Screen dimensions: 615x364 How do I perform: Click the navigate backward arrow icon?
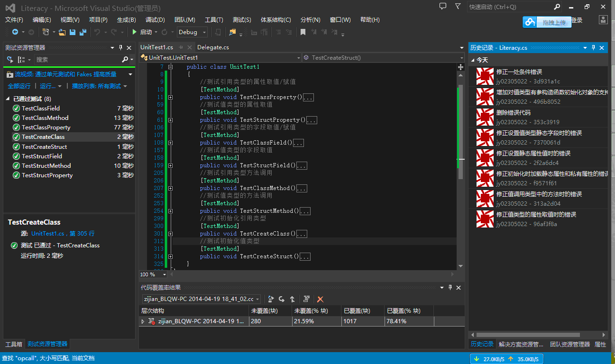pos(15,32)
